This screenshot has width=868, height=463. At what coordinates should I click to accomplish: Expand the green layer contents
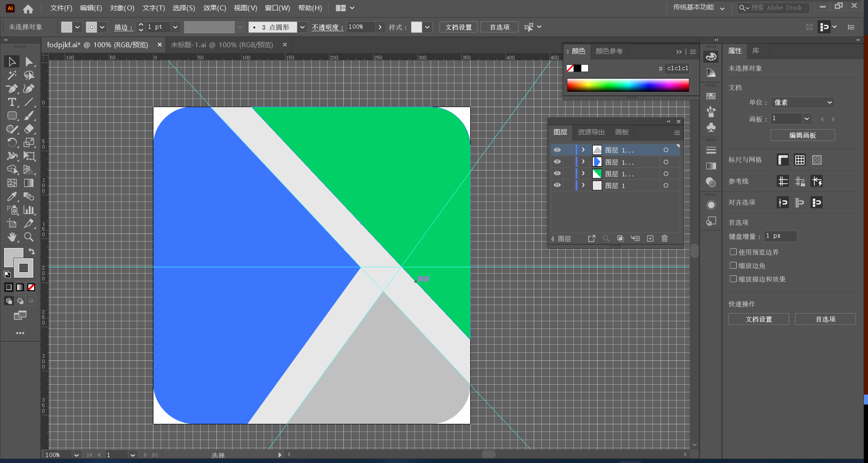[583, 173]
